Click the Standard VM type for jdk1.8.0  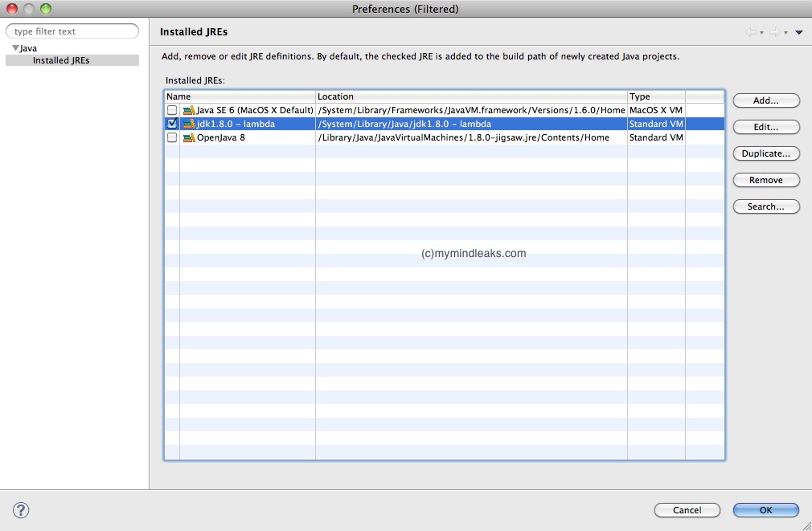click(x=656, y=124)
